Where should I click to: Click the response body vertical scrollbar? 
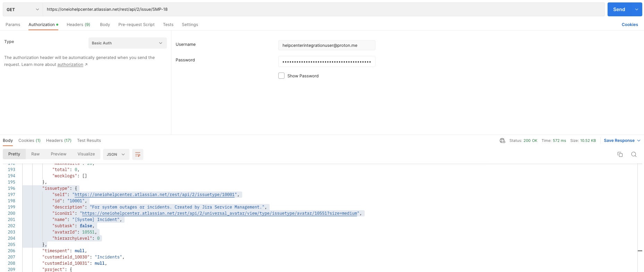(x=640, y=218)
